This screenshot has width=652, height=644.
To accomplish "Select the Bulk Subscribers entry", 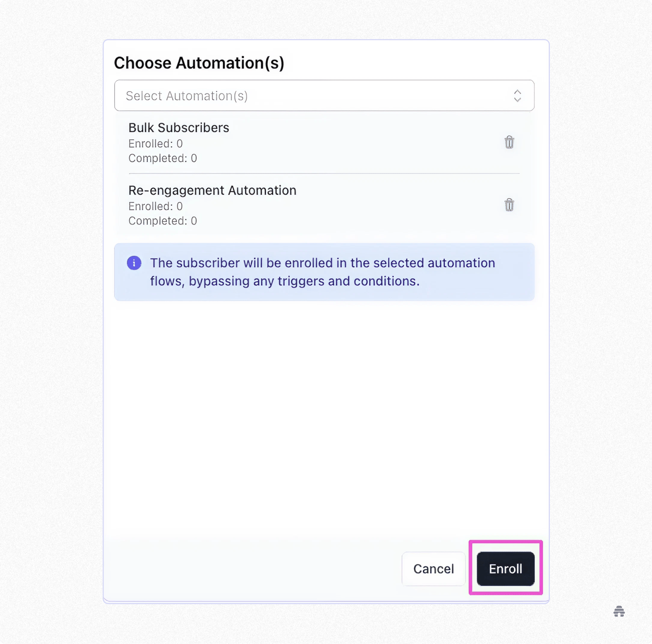I will point(179,127).
